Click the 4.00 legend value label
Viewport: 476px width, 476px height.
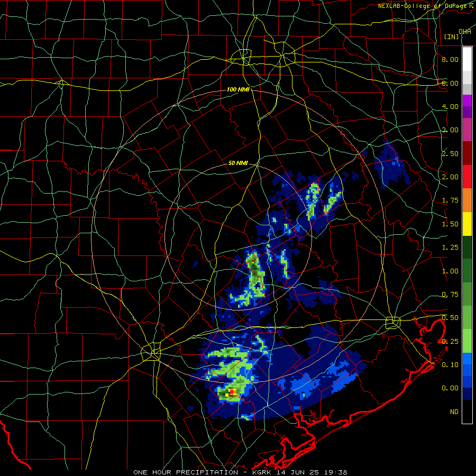click(450, 106)
